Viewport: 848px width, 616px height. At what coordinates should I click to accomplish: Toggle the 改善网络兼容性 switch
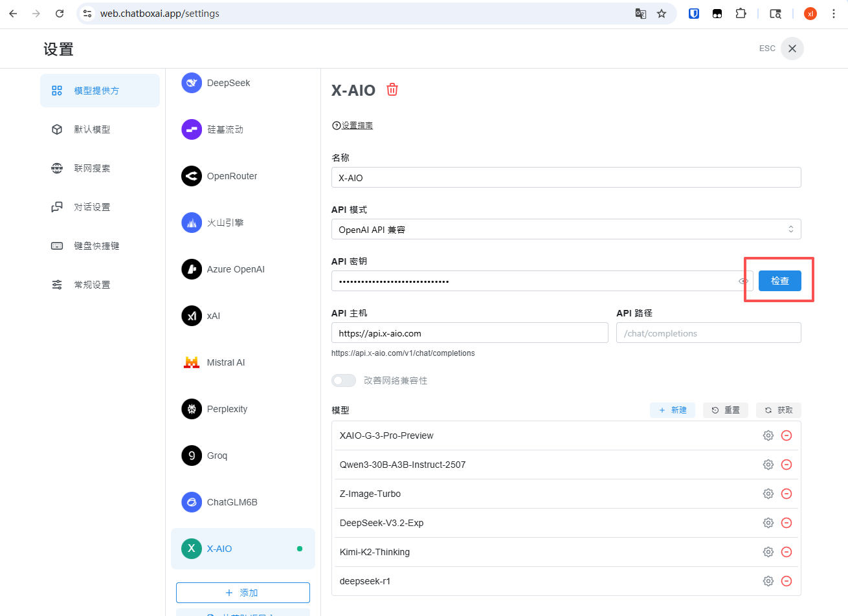click(x=344, y=380)
